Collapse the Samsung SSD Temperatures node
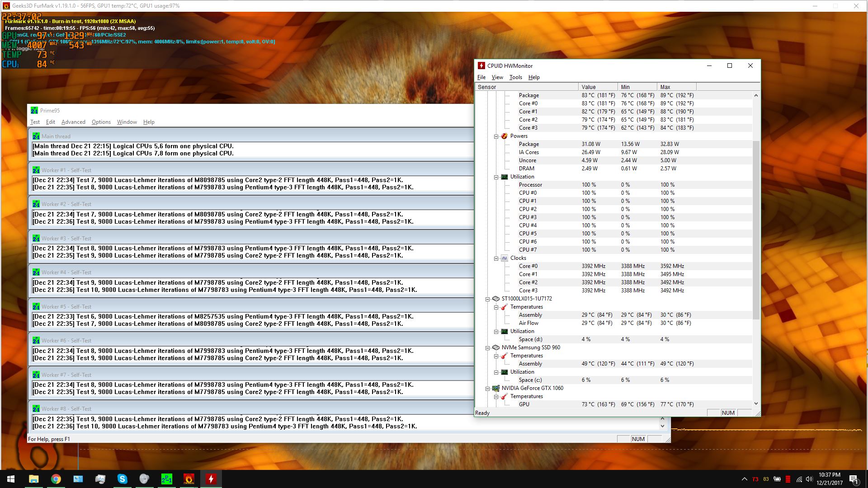This screenshot has width=868, height=488. [x=496, y=356]
